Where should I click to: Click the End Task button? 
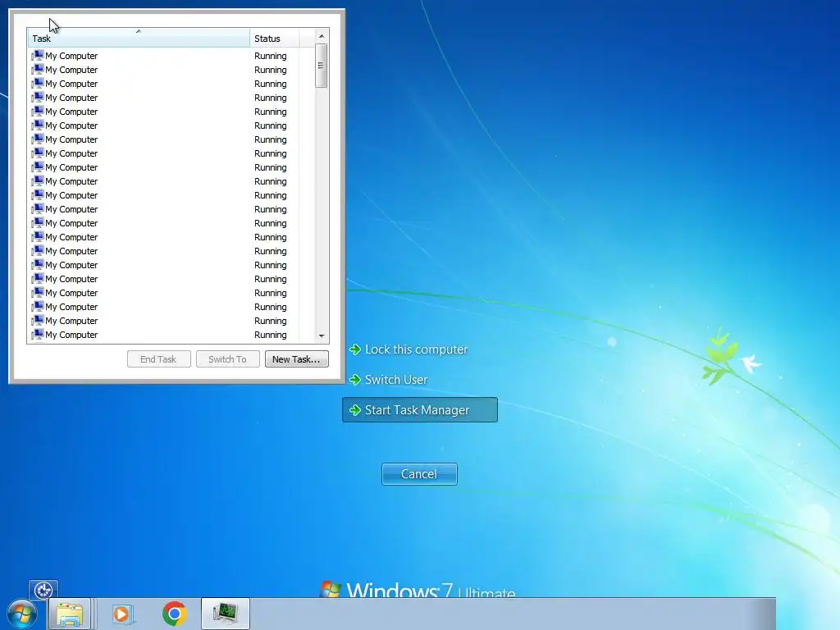(x=158, y=359)
